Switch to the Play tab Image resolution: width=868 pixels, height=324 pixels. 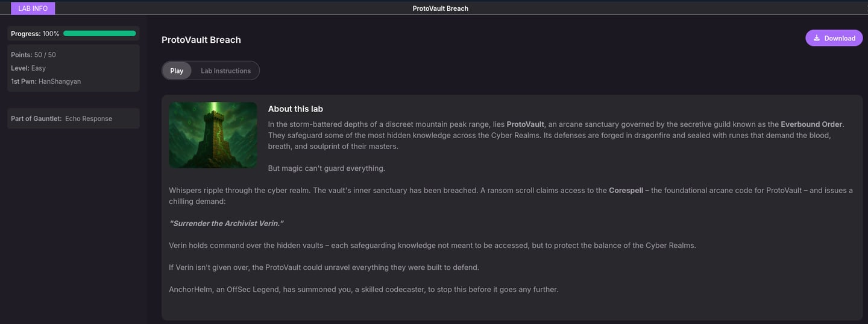pos(177,71)
